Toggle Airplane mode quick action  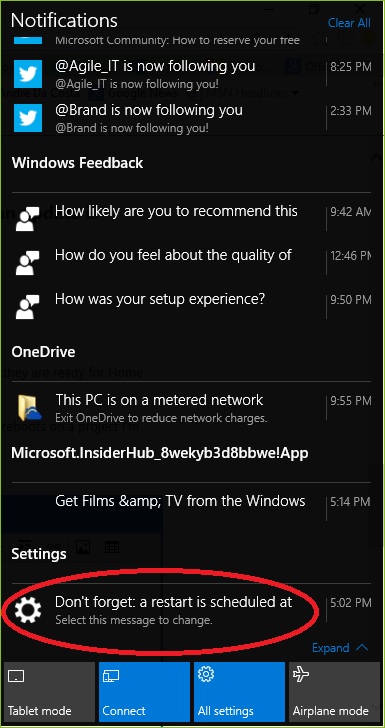[334, 692]
